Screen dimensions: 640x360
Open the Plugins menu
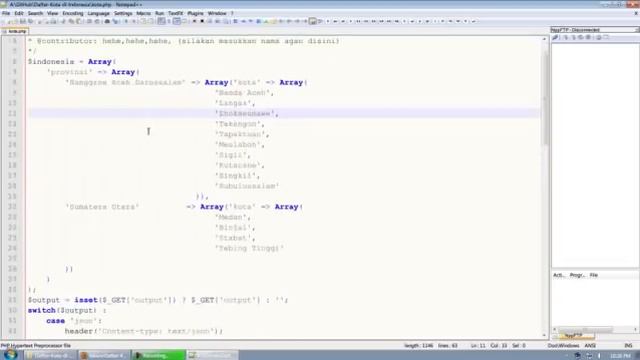point(195,13)
